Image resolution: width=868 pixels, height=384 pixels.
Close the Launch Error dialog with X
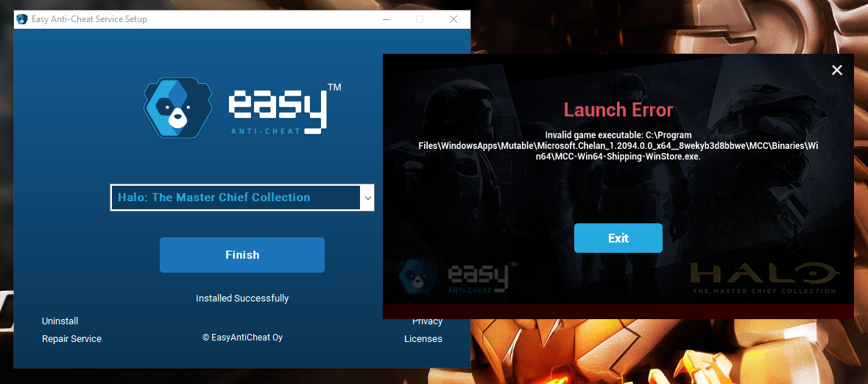[836, 70]
